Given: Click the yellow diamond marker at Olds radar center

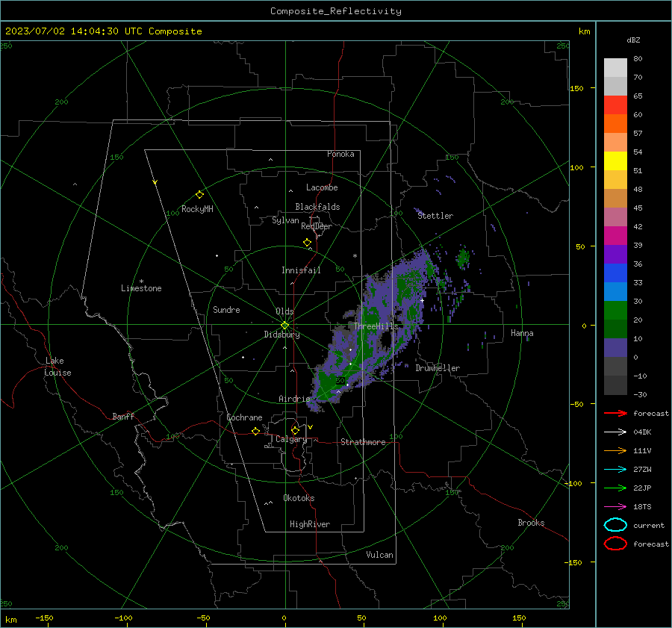Looking at the screenshot, I should pos(284,325).
